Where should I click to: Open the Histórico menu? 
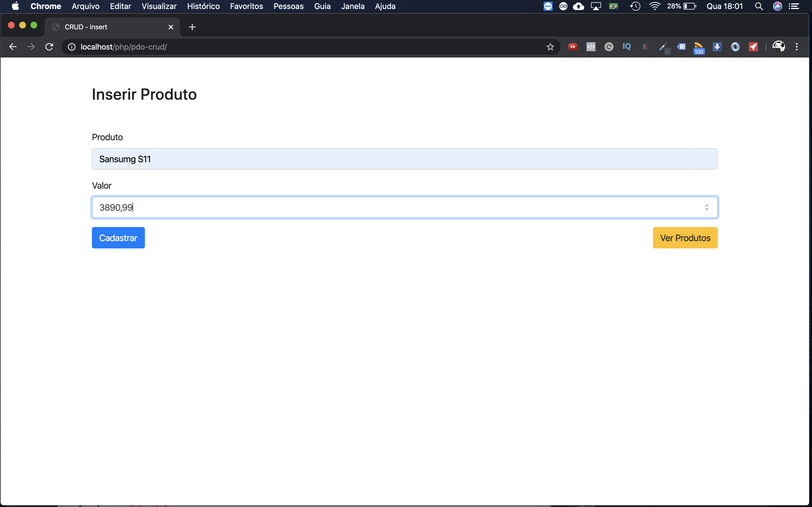click(203, 6)
